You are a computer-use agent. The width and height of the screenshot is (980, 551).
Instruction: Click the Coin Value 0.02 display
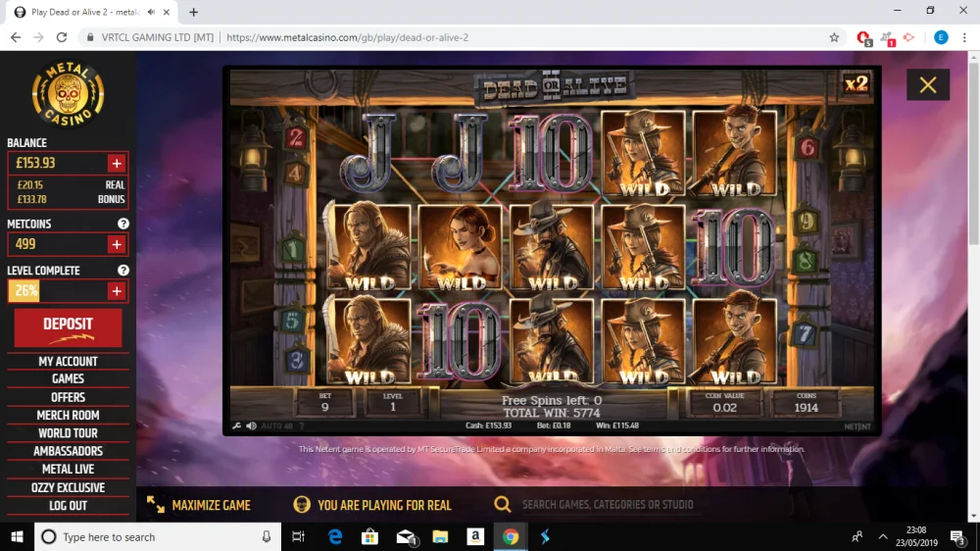tap(724, 402)
